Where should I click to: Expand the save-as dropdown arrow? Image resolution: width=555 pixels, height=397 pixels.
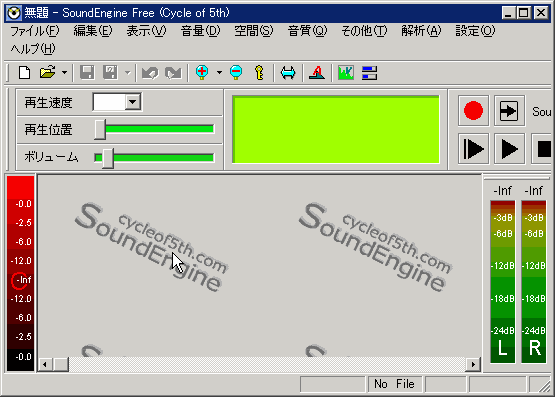coord(127,73)
